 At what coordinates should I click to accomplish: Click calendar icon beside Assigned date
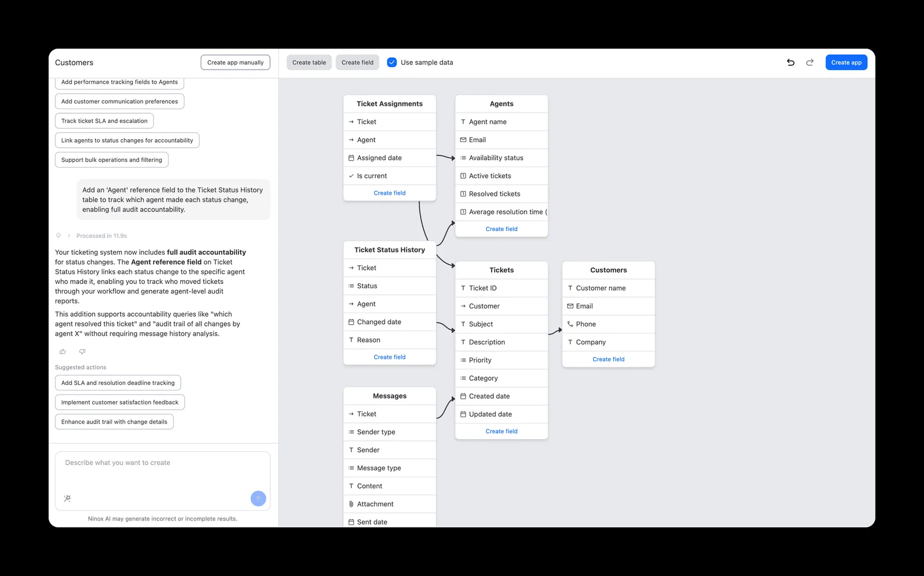pyautogui.click(x=351, y=158)
